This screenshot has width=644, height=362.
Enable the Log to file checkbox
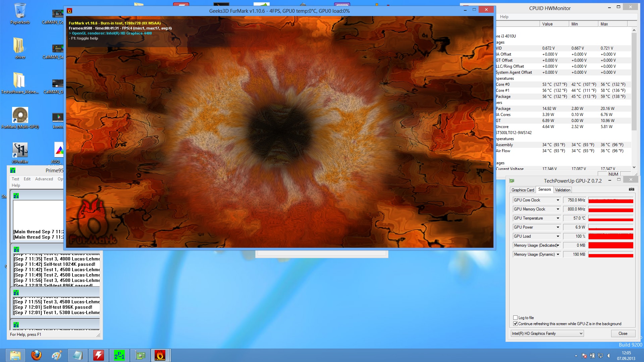(x=516, y=318)
